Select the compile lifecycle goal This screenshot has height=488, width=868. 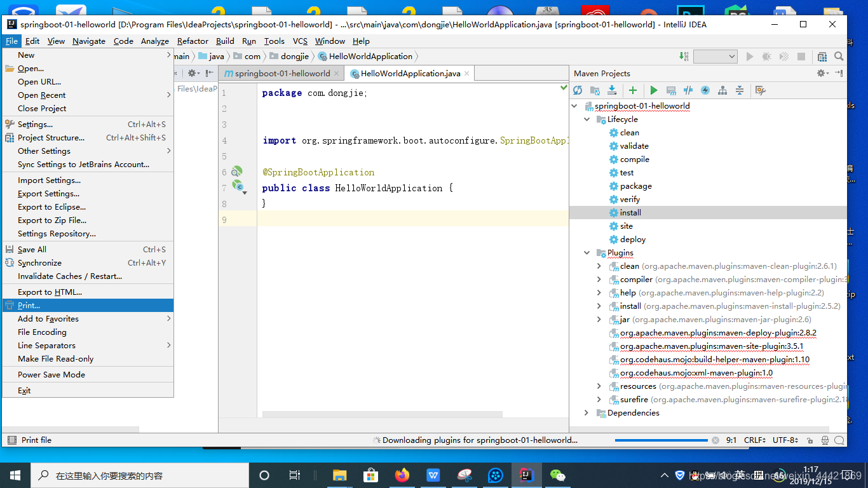pyautogui.click(x=635, y=159)
